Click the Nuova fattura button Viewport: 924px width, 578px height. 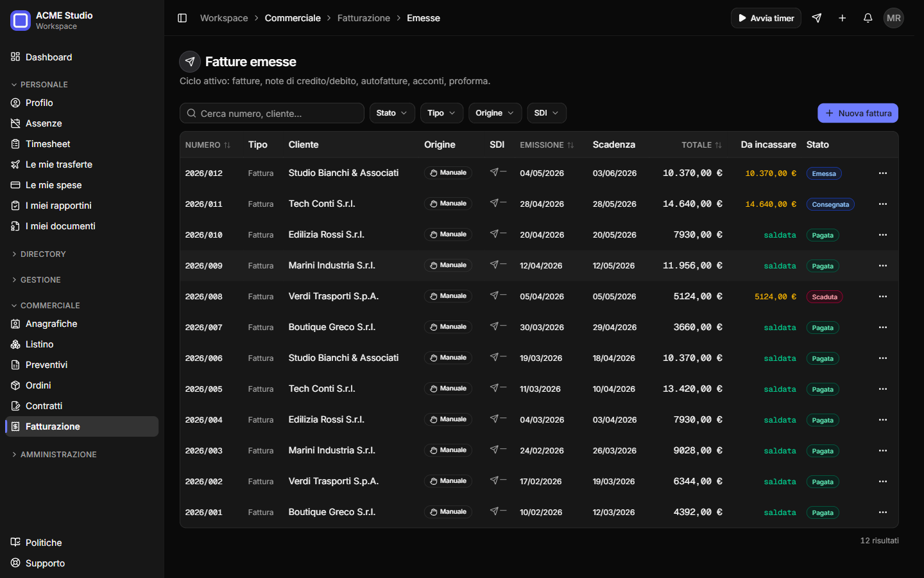point(858,113)
